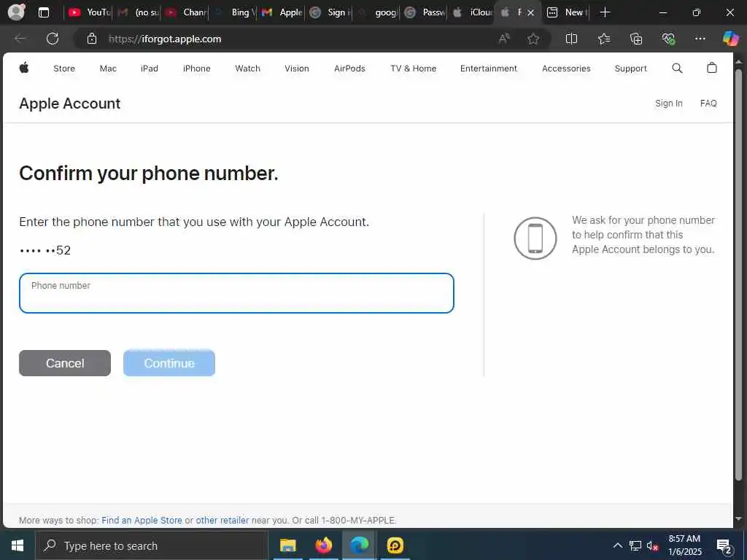Open AirPods in the Apple navigation
The height and width of the screenshot is (560, 747).
point(349,68)
